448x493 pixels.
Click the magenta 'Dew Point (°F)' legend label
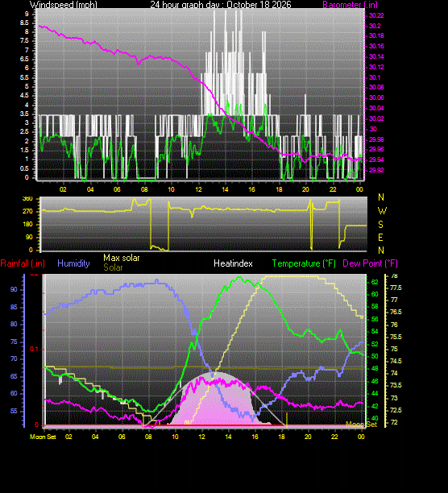[x=370, y=263]
